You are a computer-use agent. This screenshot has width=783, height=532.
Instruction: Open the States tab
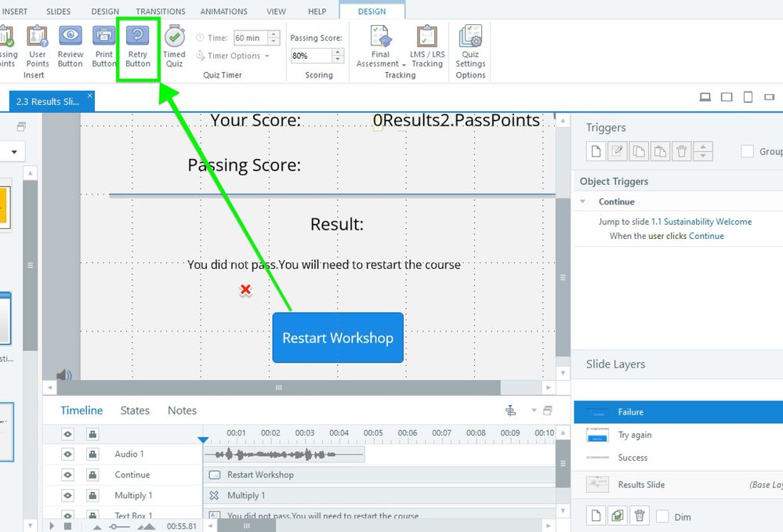tap(135, 411)
